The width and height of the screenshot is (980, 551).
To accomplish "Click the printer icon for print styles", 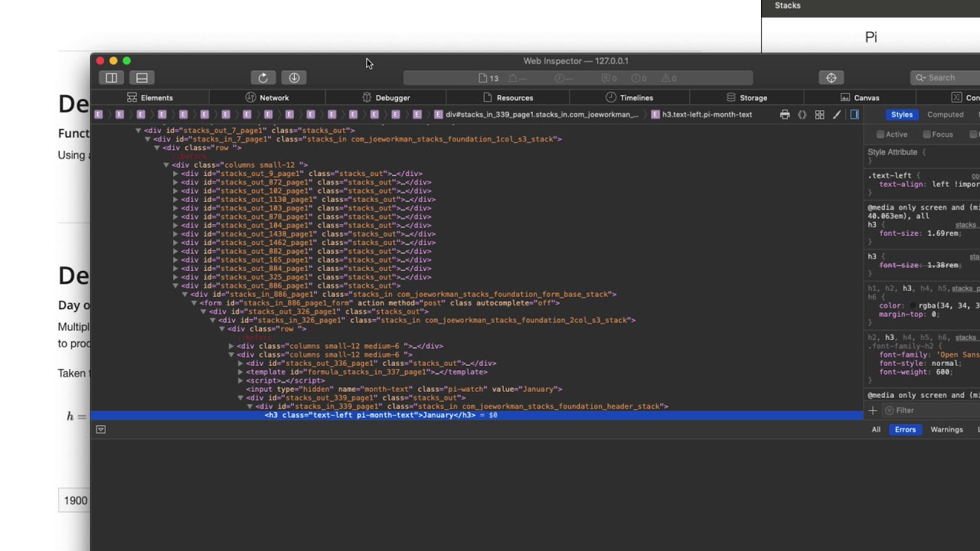I will coord(785,115).
